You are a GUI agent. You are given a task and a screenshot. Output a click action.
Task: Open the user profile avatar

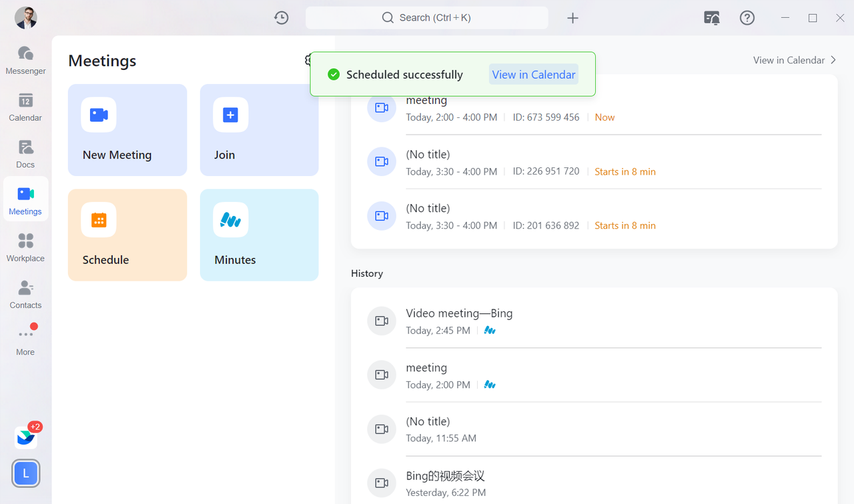click(x=26, y=18)
